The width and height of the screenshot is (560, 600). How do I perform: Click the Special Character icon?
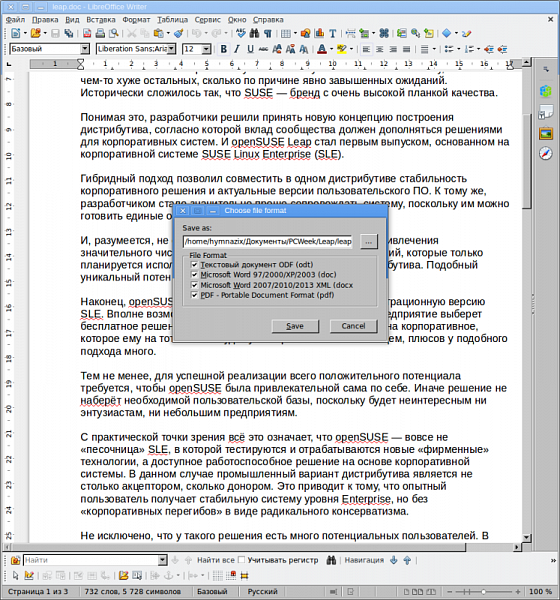coord(384,34)
